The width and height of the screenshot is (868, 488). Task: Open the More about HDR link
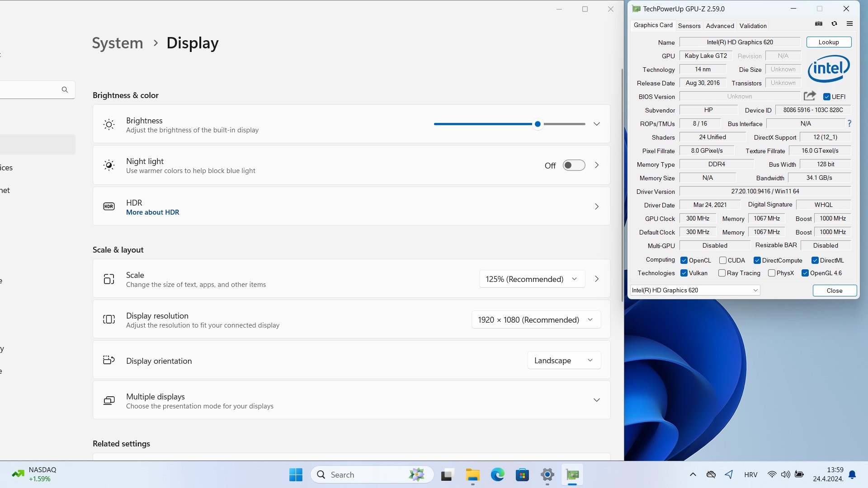coord(152,212)
